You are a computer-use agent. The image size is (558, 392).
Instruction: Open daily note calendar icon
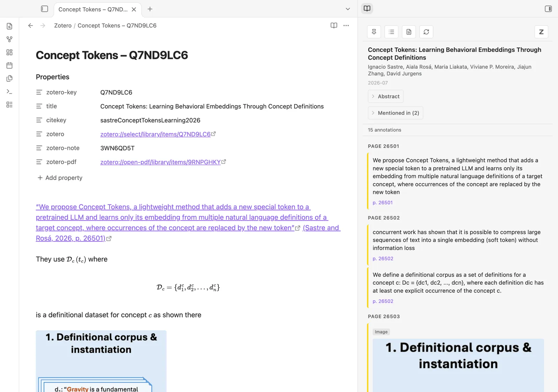tap(9, 66)
